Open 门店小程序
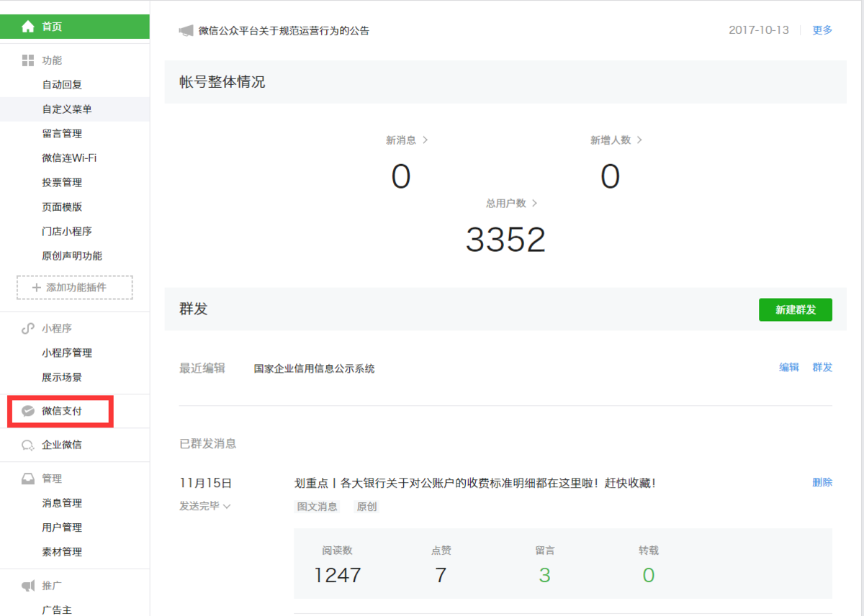The width and height of the screenshot is (864, 616). pyautogui.click(x=67, y=232)
